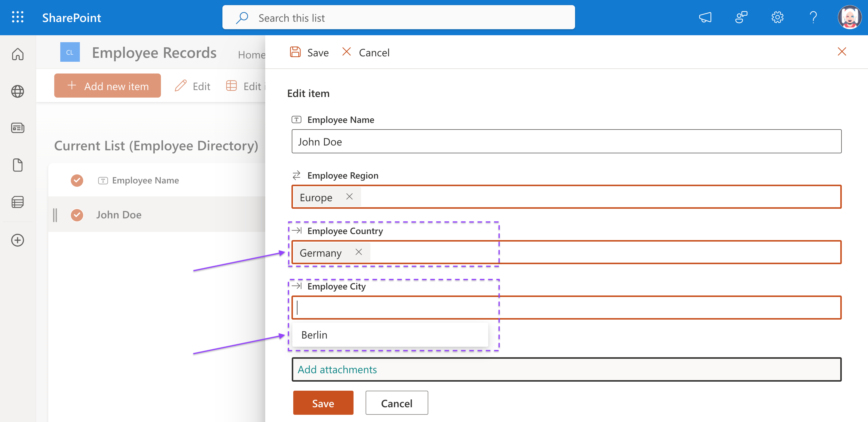
Task: Focus the Search this list box
Action: pyautogui.click(x=398, y=17)
